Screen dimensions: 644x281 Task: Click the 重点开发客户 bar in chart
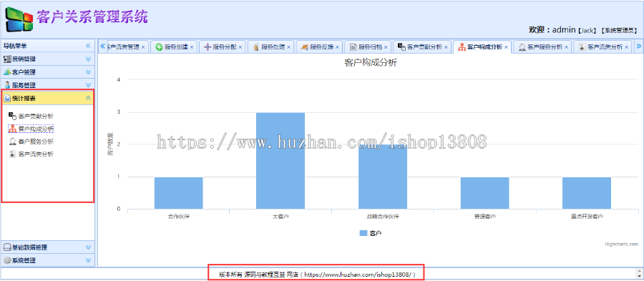tap(587, 193)
